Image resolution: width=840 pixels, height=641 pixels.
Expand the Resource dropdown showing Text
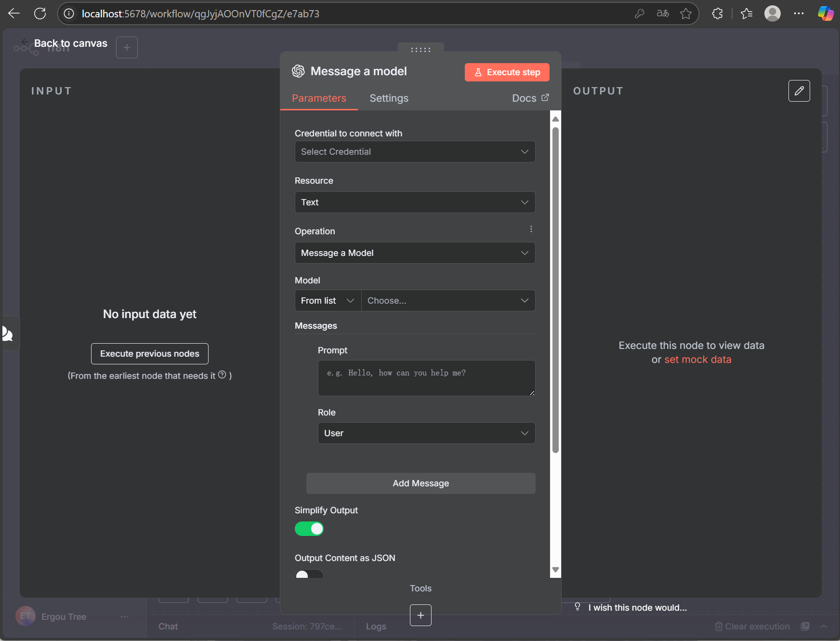point(415,202)
